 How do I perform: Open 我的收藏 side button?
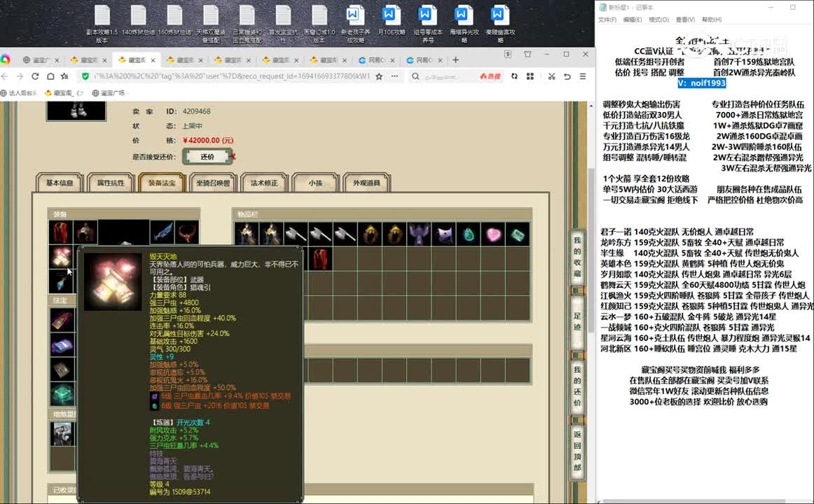pyautogui.click(x=577, y=257)
